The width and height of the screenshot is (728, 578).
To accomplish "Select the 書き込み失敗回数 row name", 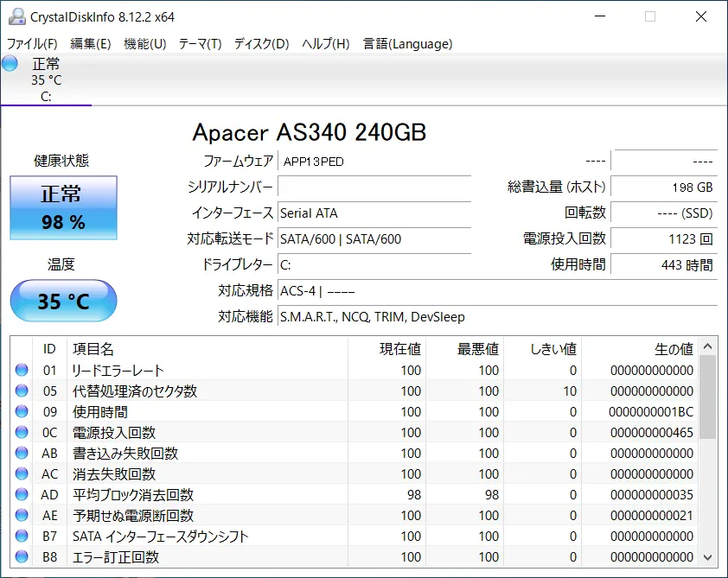I will tap(125, 454).
